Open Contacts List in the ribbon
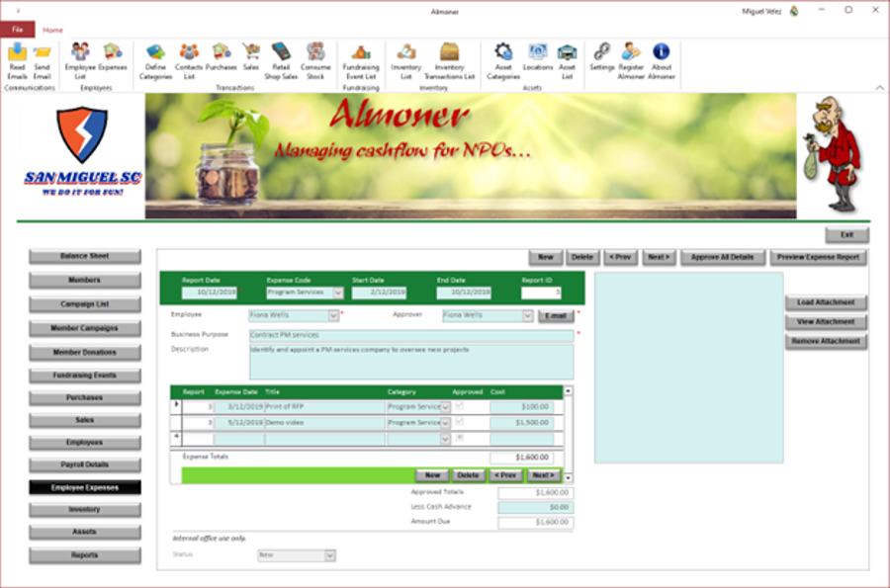 189,61
